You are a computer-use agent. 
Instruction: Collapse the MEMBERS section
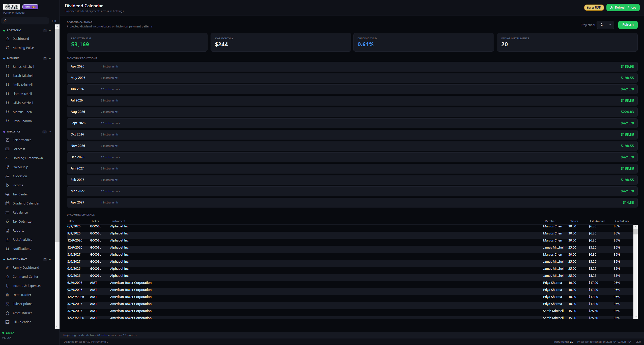tap(50, 58)
